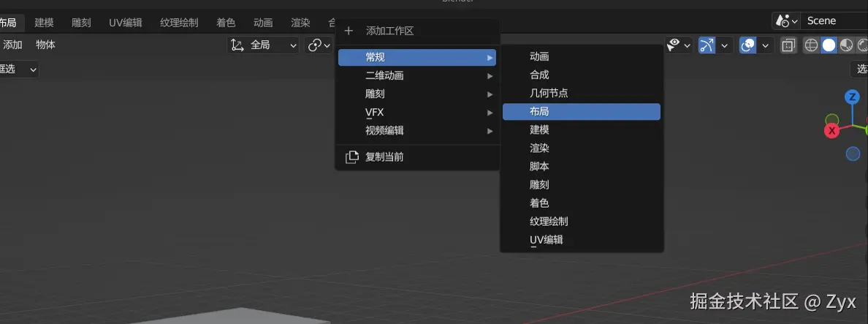Choose 纹理绘制 in the submenu

tap(582, 221)
